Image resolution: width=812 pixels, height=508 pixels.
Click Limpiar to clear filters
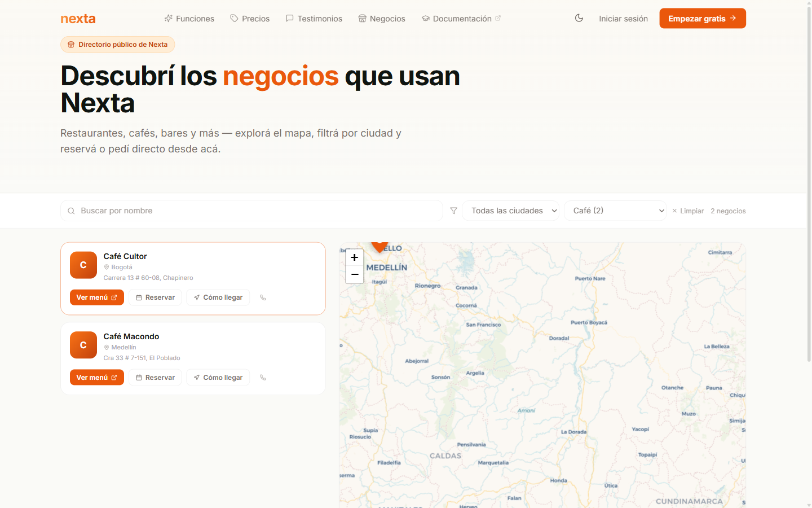pyautogui.click(x=688, y=211)
